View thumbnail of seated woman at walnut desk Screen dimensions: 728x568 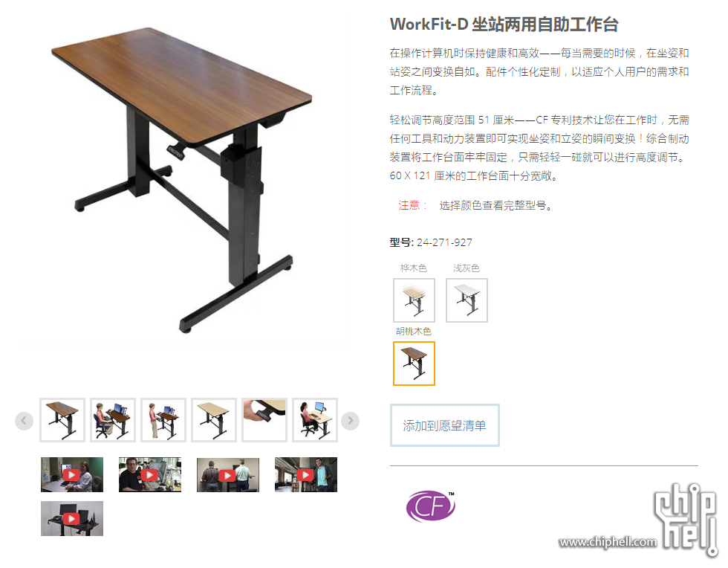[113, 420]
